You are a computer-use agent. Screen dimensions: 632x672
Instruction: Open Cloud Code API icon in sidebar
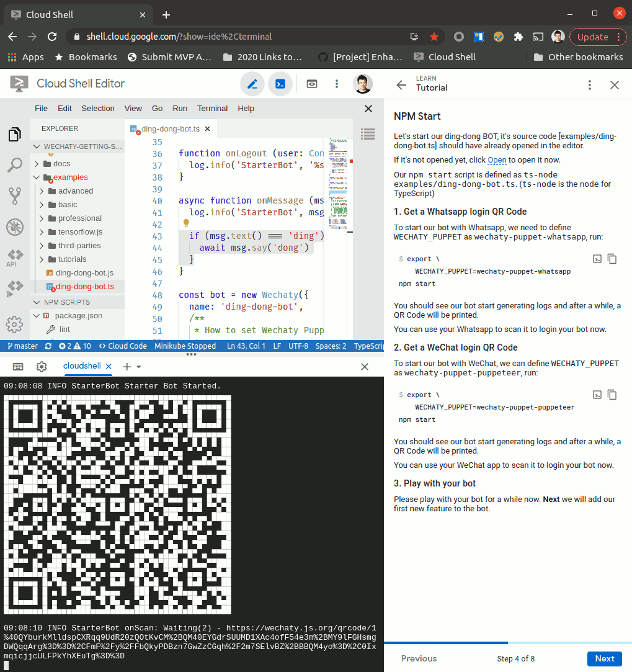(14, 258)
